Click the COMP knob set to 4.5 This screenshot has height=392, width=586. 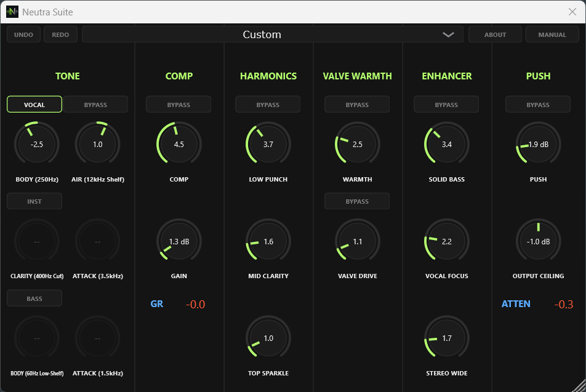[179, 144]
